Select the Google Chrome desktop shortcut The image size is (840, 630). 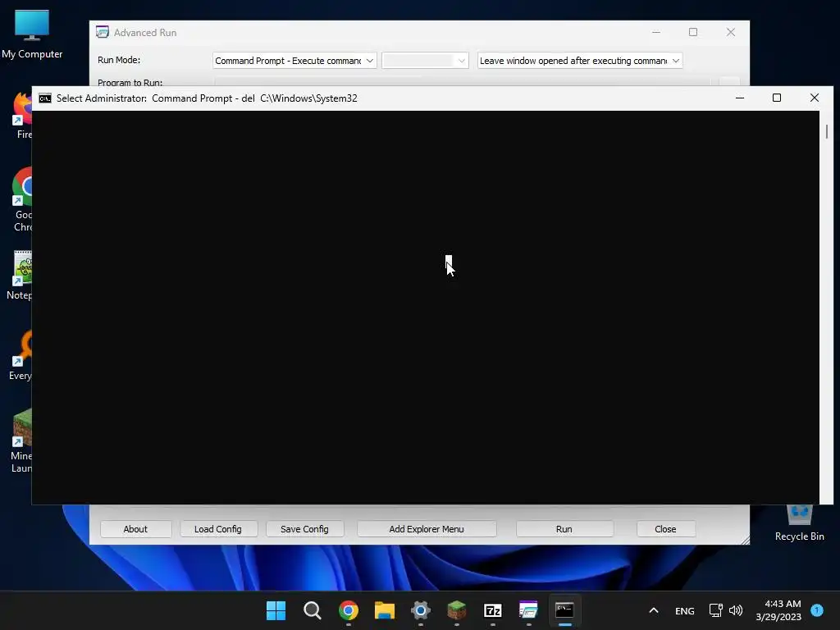point(22,199)
